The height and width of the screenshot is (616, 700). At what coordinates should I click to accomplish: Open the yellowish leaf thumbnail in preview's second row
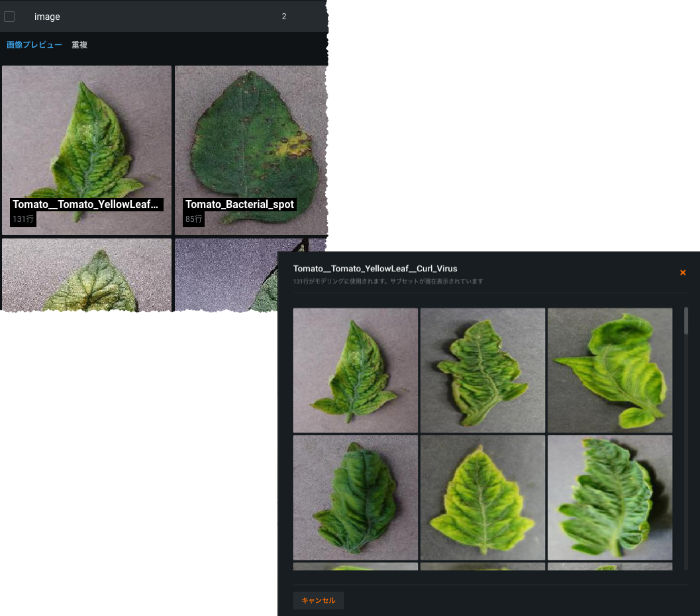click(87, 274)
